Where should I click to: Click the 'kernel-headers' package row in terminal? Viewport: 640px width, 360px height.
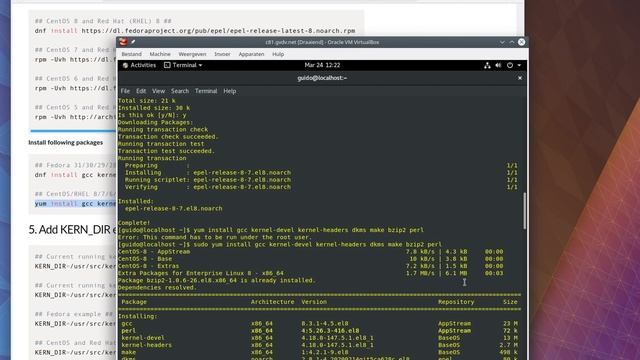pos(319,345)
